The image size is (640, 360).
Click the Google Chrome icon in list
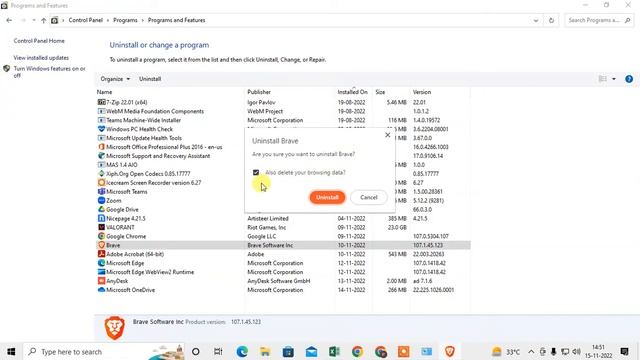click(101, 236)
